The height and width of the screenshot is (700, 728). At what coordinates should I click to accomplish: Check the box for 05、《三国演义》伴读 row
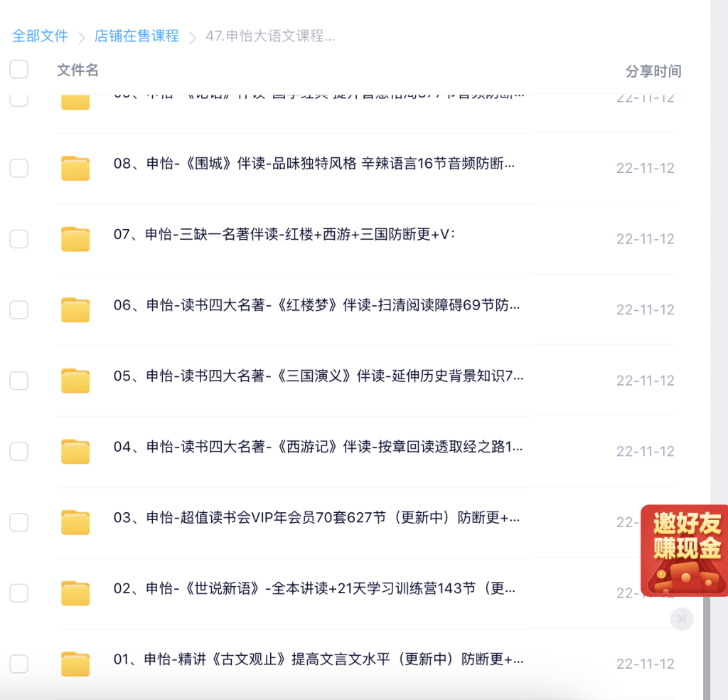click(x=19, y=381)
